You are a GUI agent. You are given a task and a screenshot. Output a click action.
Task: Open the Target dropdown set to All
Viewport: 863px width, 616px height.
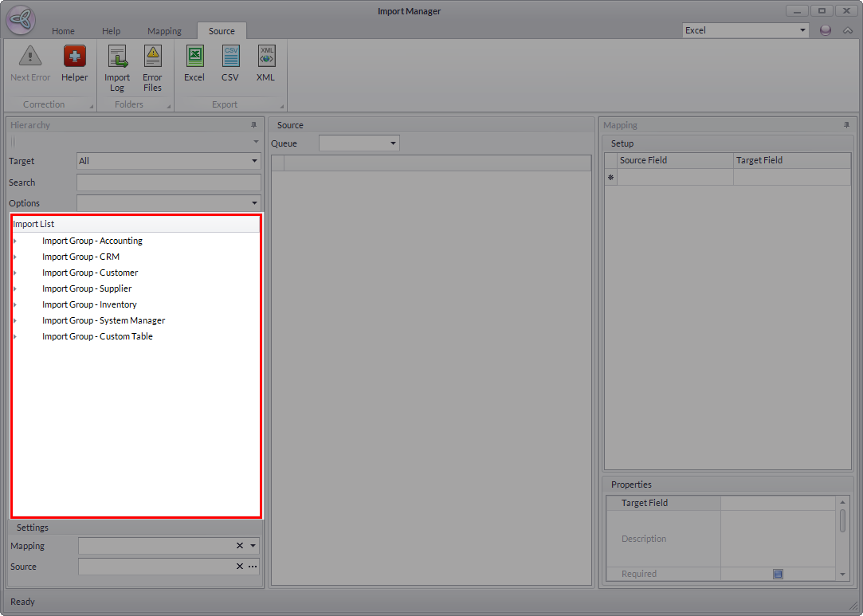(x=254, y=161)
